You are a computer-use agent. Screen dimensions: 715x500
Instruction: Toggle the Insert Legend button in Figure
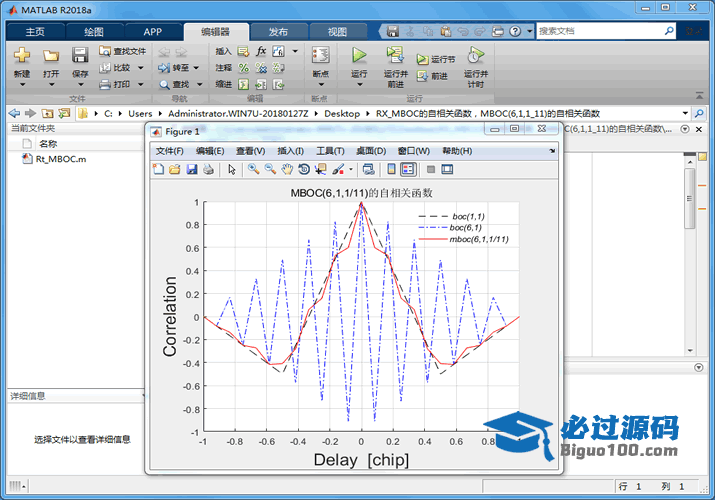coord(408,169)
